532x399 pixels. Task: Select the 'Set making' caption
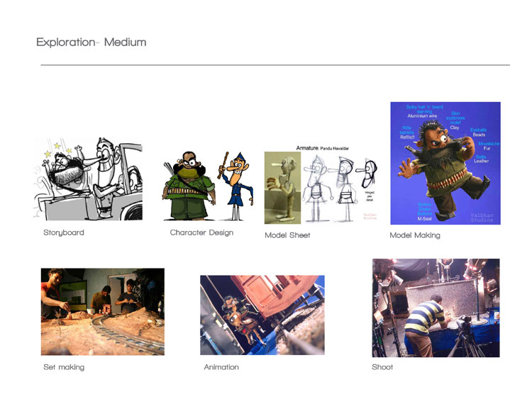64,367
